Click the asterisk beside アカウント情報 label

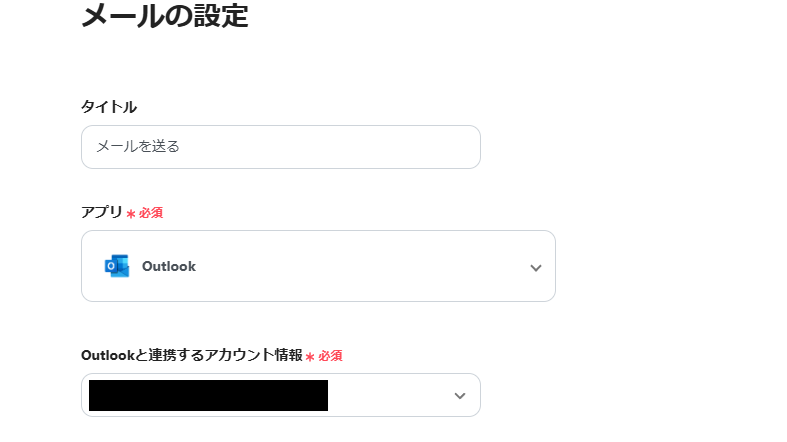310,357
